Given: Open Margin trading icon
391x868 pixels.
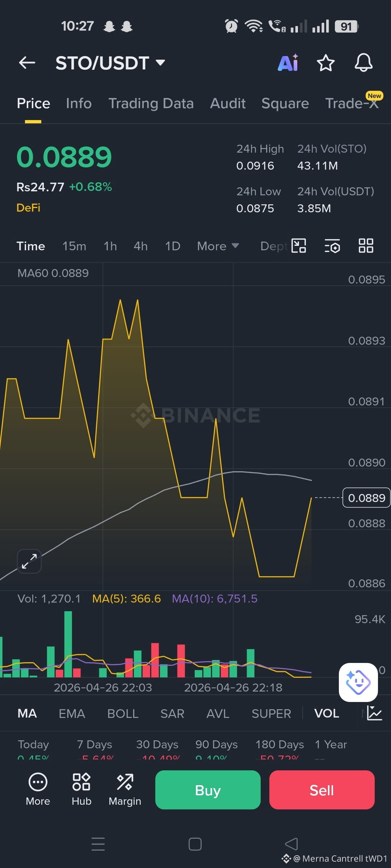Looking at the screenshot, I should point(125,790).
